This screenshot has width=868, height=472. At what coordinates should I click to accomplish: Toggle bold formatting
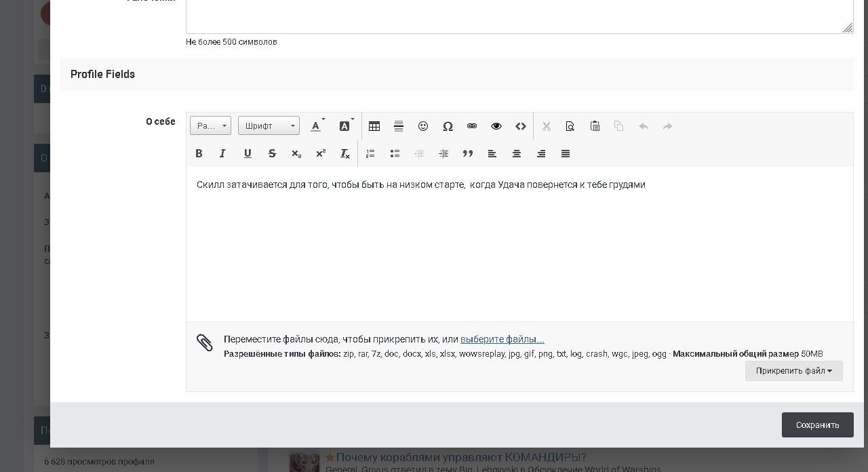199,154
